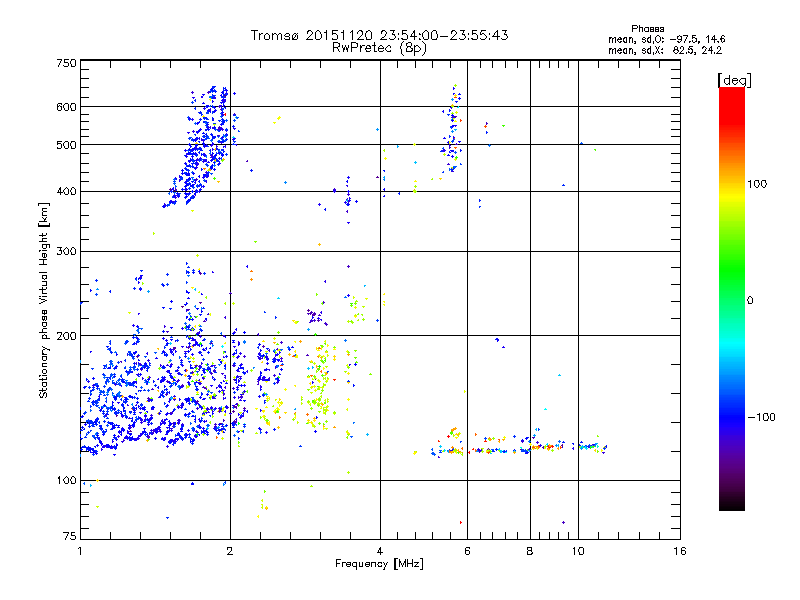
Task: Click the horizontal echo trace near 110 km, 6-8 MHz
Action: coord(499,449)
